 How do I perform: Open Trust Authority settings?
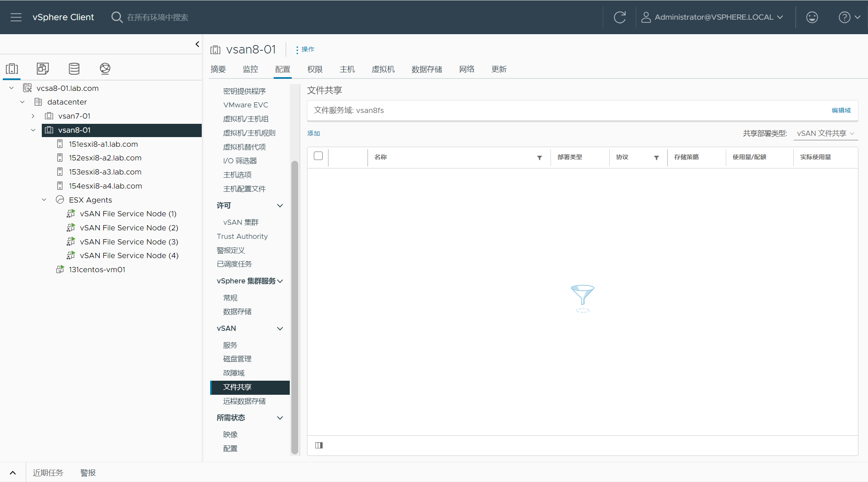(242, 236)
